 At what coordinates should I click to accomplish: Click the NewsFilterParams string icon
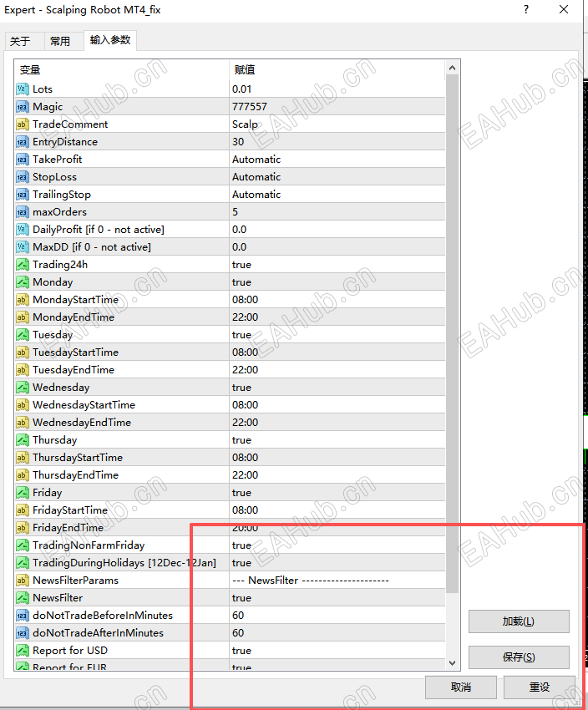[x=23, y=581]
